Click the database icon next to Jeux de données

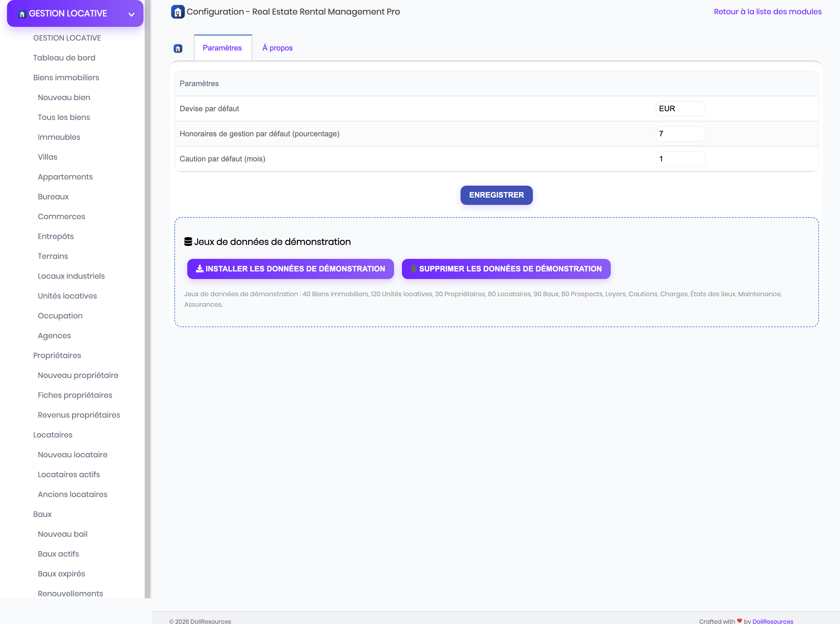pyautogui.click(x=188, y=242)
